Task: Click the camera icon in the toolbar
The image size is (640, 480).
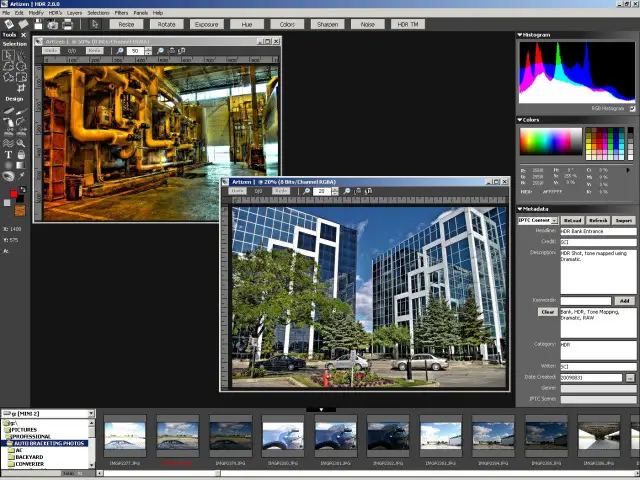Action: pos(53,24)
